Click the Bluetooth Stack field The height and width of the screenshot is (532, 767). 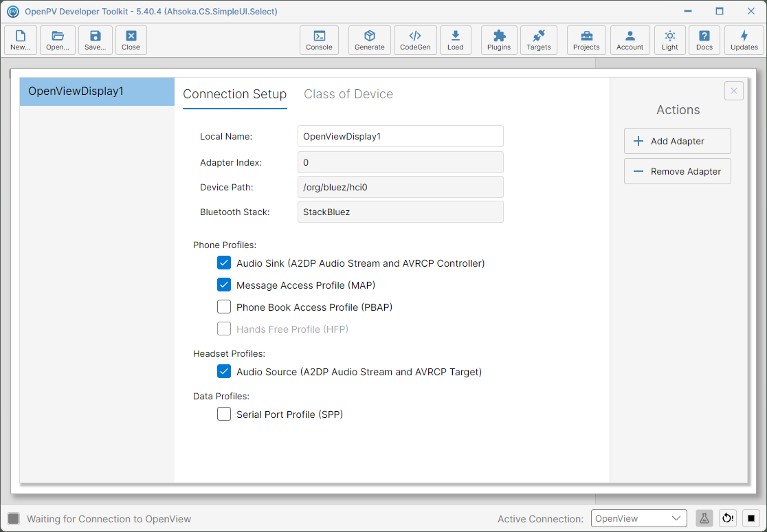pyautogui.click(x=401, y=212)
